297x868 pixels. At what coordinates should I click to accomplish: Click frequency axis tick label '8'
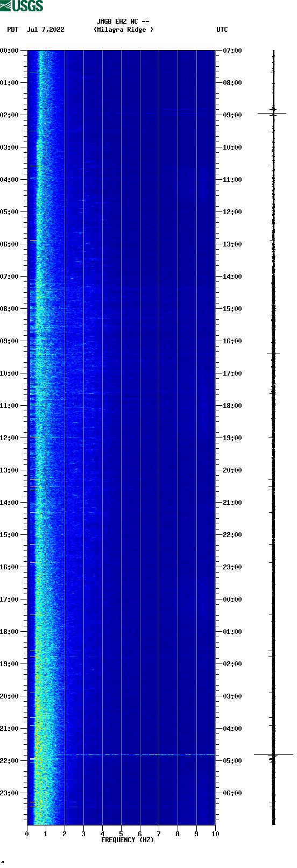tap(178, 834)
